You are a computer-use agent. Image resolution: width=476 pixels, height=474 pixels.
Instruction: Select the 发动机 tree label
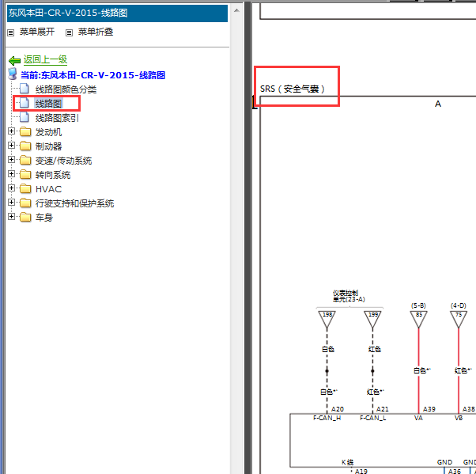coord(48,132)
